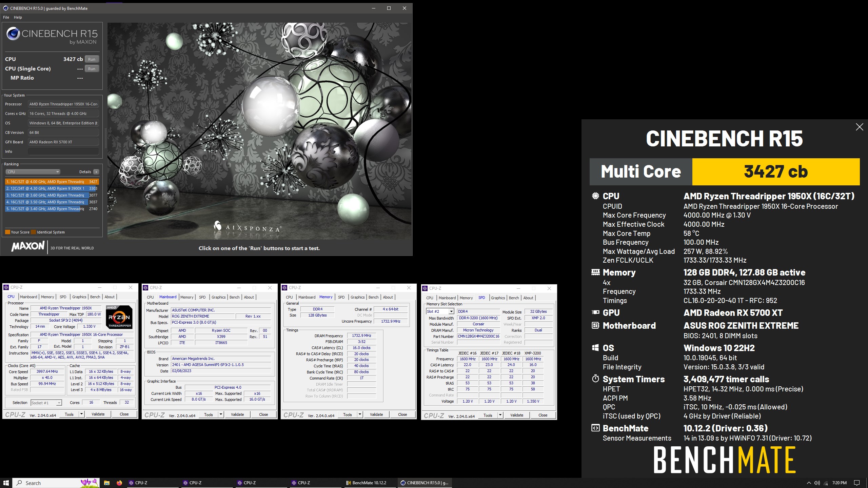Open the network icon in the system tray
Image resolution: width=868 pixels, height=488 pixels.
[826, 483]
